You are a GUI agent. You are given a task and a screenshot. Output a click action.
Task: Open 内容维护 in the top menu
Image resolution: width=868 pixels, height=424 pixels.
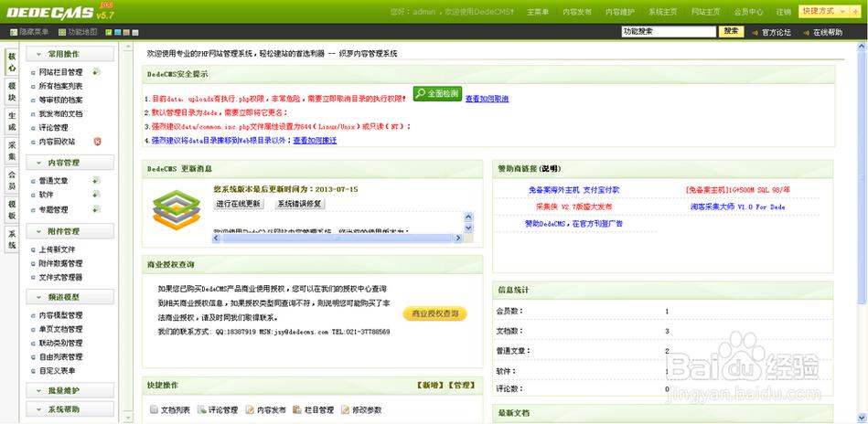point(620,13)
